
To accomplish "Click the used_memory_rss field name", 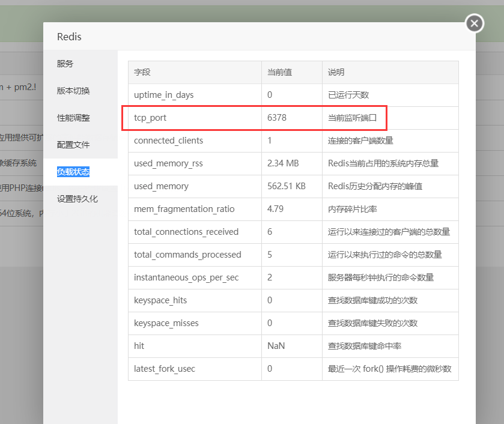I will click(x=168, y=163).
